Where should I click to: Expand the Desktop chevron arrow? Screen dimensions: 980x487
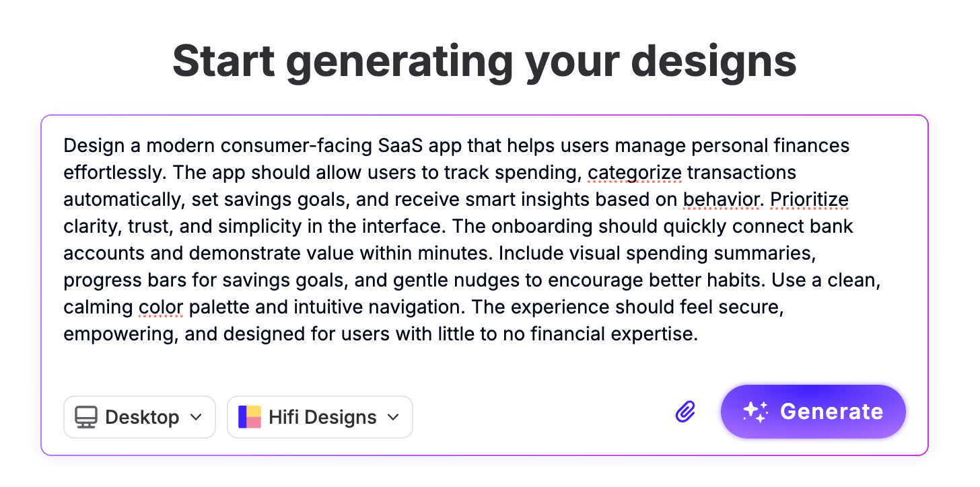click(x=196, y=417)
